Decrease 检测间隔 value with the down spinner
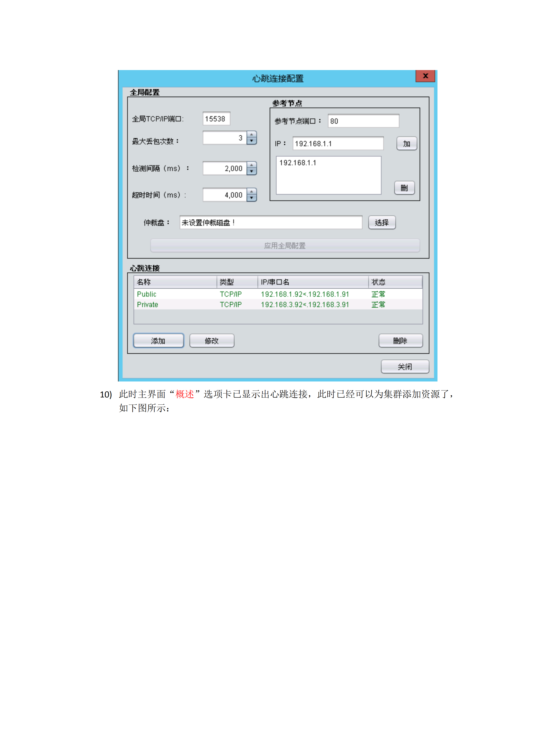Viewport: 535px width, 756px height. pos(251,172)
